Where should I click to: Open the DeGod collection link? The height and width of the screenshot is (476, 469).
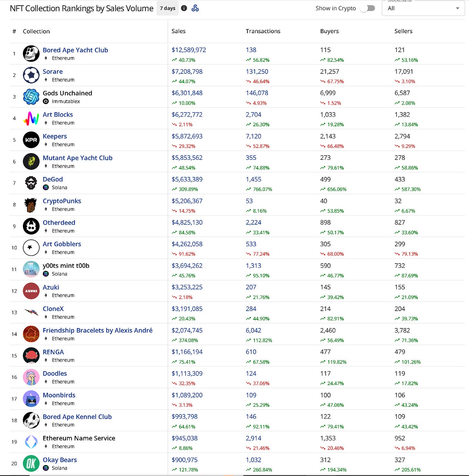53,179
